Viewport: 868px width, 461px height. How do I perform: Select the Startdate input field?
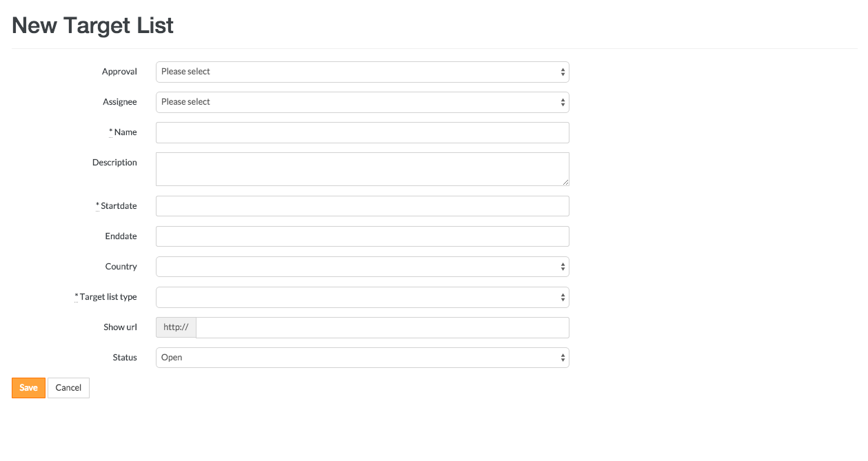click(x=362, y=206)
